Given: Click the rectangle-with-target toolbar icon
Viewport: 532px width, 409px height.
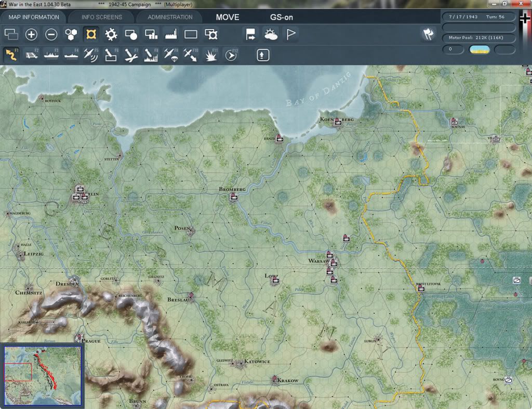Looking at the screenshot, I should [211, 34].
